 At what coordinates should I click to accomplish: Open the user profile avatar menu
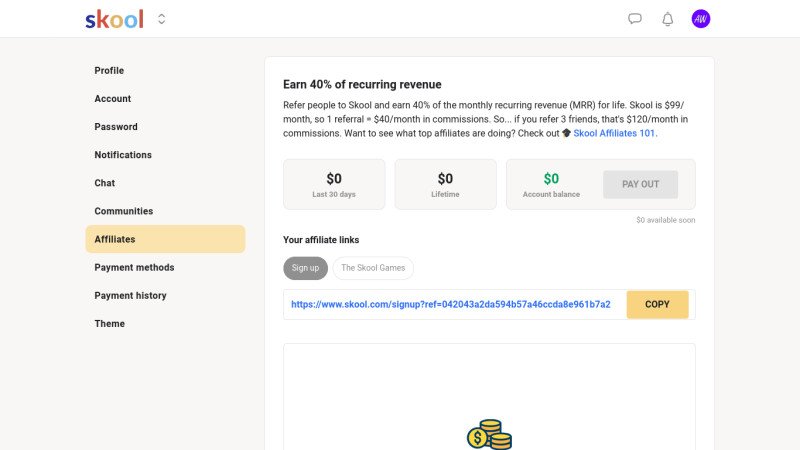click(701, 19)
